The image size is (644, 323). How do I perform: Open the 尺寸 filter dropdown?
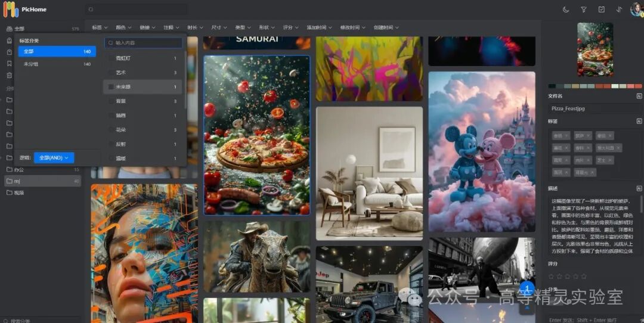(218, 27)
